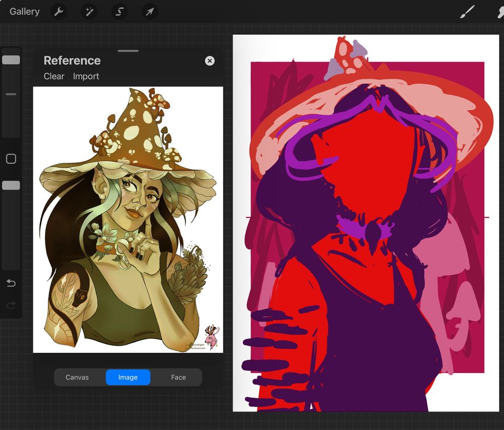This screenshot has height=430, width=504.
Task: Adjust the brush opacity slider
Action: (11, 185)
